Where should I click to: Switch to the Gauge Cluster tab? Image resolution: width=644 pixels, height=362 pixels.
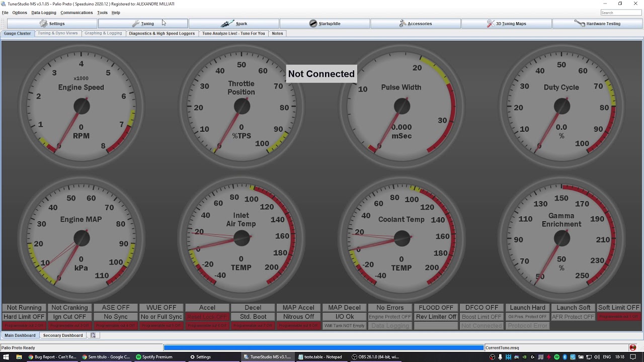(x=18, y=34)
